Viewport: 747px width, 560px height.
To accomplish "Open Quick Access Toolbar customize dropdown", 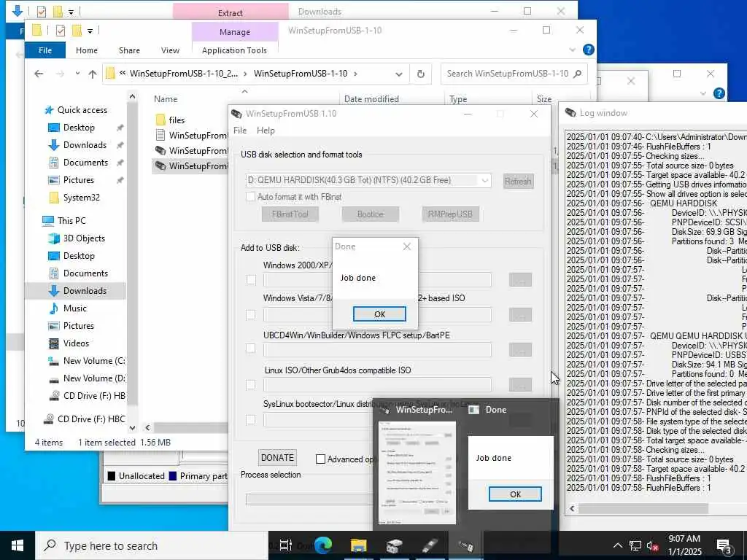I will (x=90, y=31).
